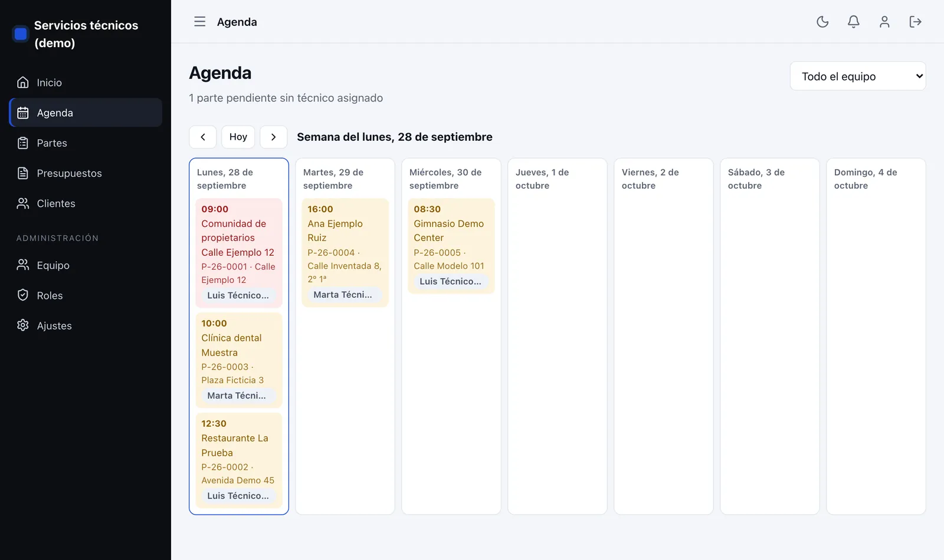944x560 pixels.
Task: Go to Partes section
Action: 86,143
